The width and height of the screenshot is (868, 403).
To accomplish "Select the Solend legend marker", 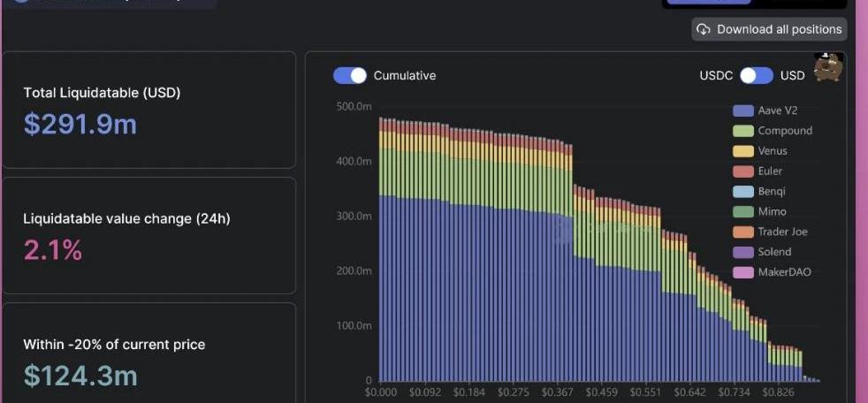I will [742, 252].
